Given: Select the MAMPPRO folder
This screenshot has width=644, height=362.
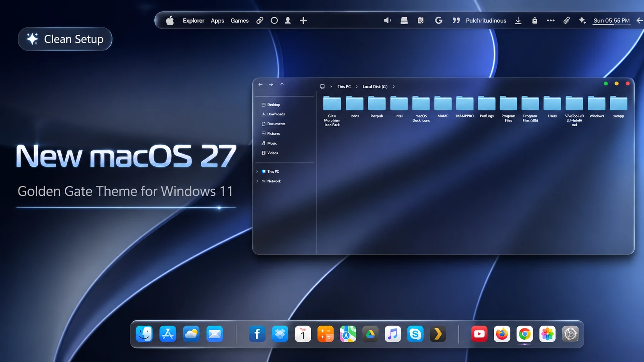Looking at the screenshot, I should tap(465, 107).
